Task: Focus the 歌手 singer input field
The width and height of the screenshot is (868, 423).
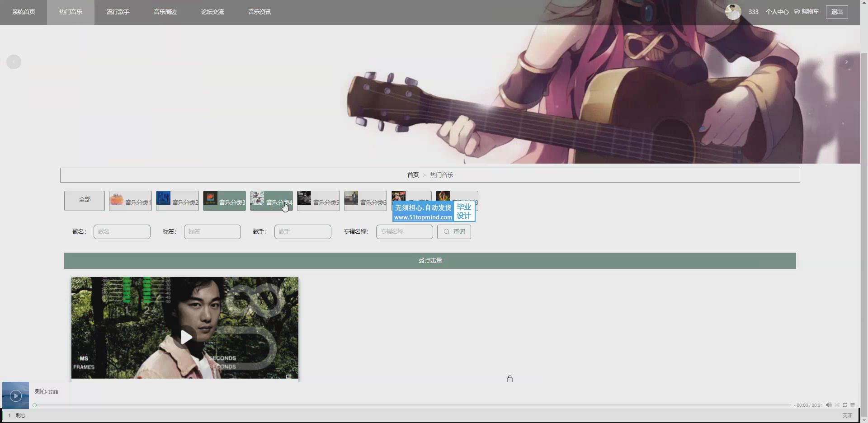Action: pyautogui.click(x=303, y=232)
